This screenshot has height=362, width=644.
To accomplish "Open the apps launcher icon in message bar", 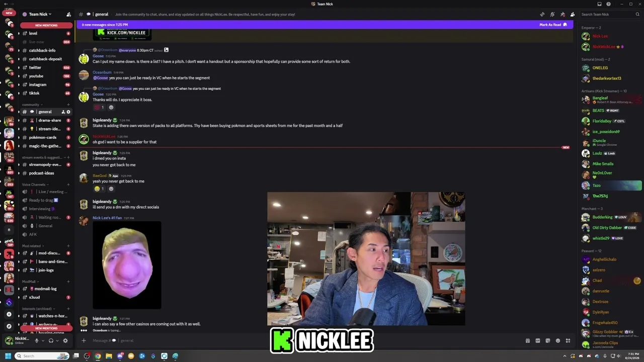I will tap(568, 340).
